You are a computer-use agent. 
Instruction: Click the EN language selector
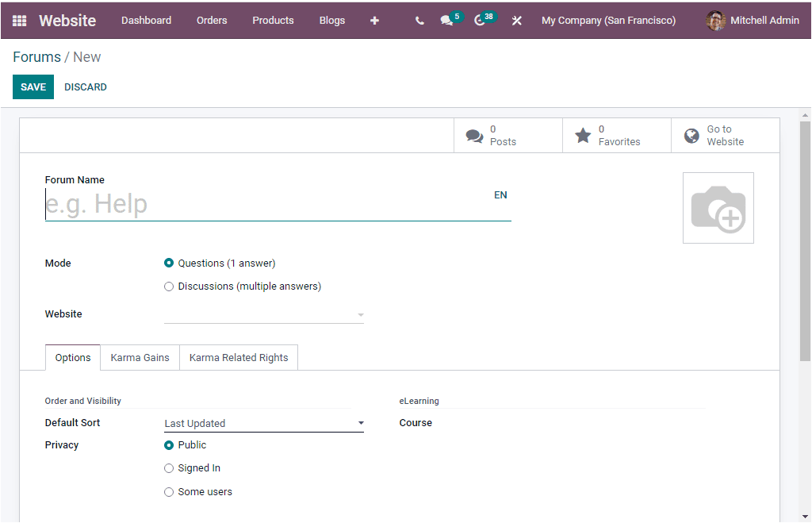tap(500, 194)
